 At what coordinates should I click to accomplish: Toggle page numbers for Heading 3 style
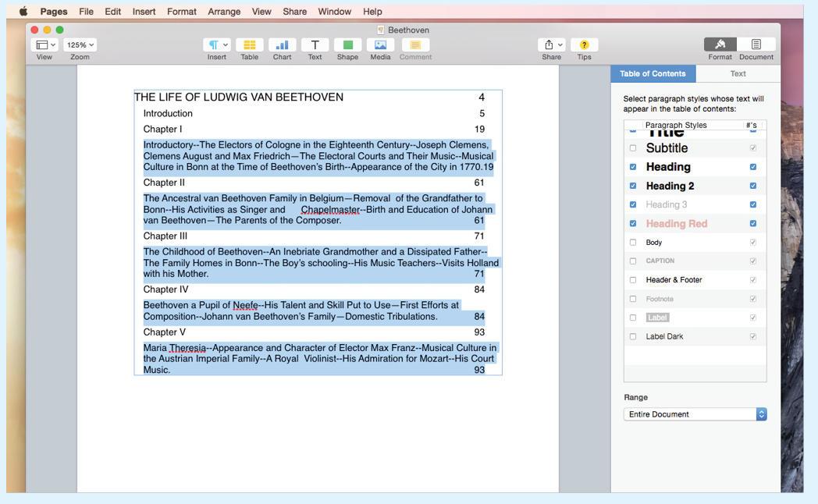752,204
